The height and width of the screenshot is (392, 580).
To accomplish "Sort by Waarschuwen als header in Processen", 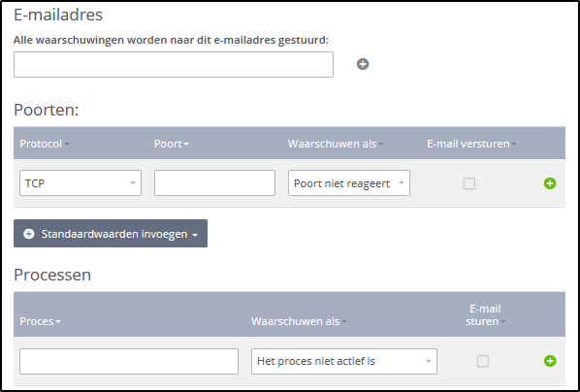I will pyautogui.click(x=299, y=321).
